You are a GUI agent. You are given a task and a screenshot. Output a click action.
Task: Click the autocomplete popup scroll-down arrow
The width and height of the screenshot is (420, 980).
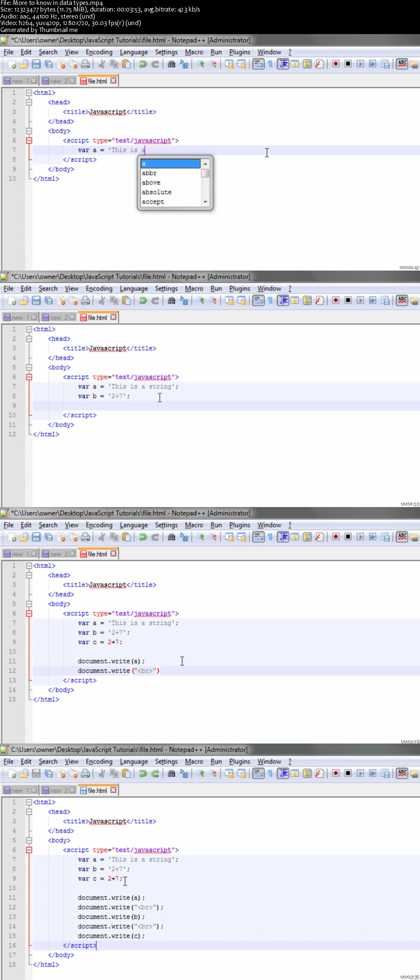pos(205,202)
